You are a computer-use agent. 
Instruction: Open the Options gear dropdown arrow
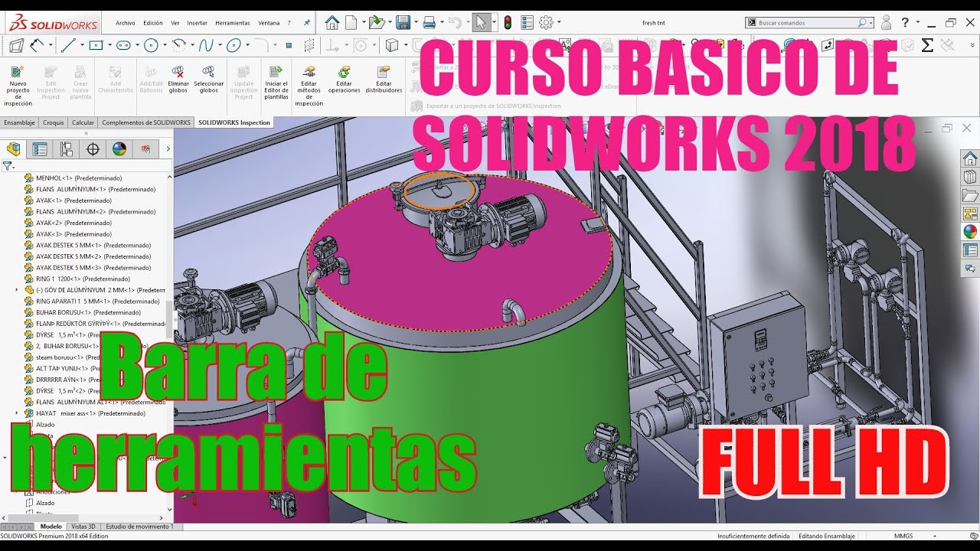click(559, 23)
